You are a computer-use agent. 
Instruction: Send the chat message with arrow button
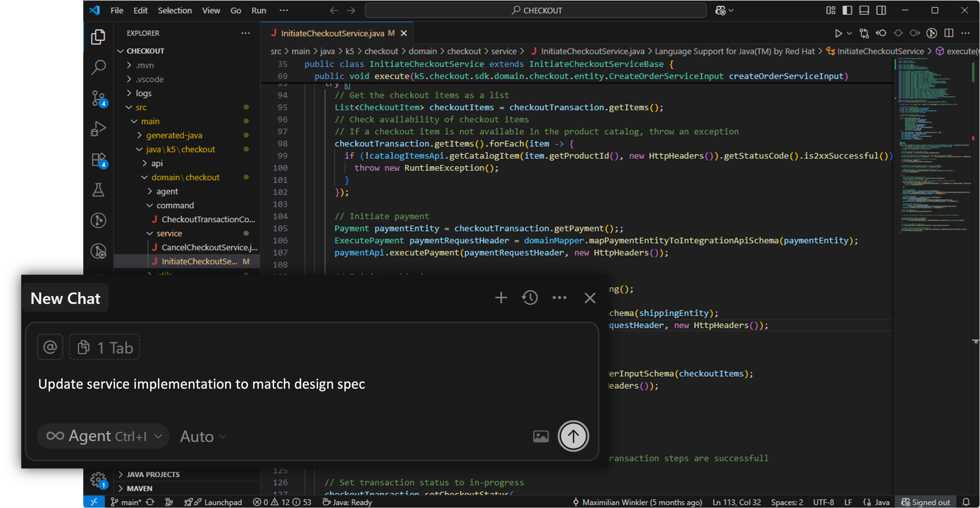point(573,436)
